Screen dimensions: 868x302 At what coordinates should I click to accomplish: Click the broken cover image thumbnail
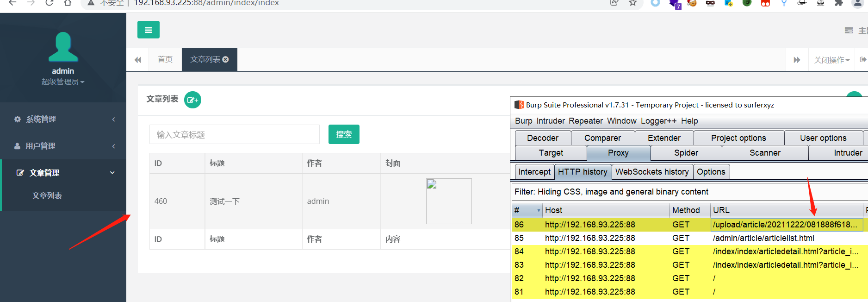coord(449,201)
